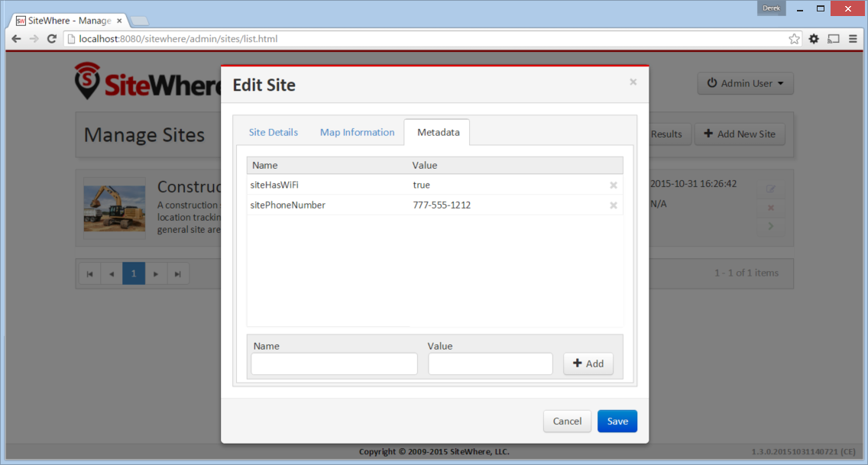This screenshot has width=868, height=465.
Task: Reload the page in browser
Action: coord(51,39)
